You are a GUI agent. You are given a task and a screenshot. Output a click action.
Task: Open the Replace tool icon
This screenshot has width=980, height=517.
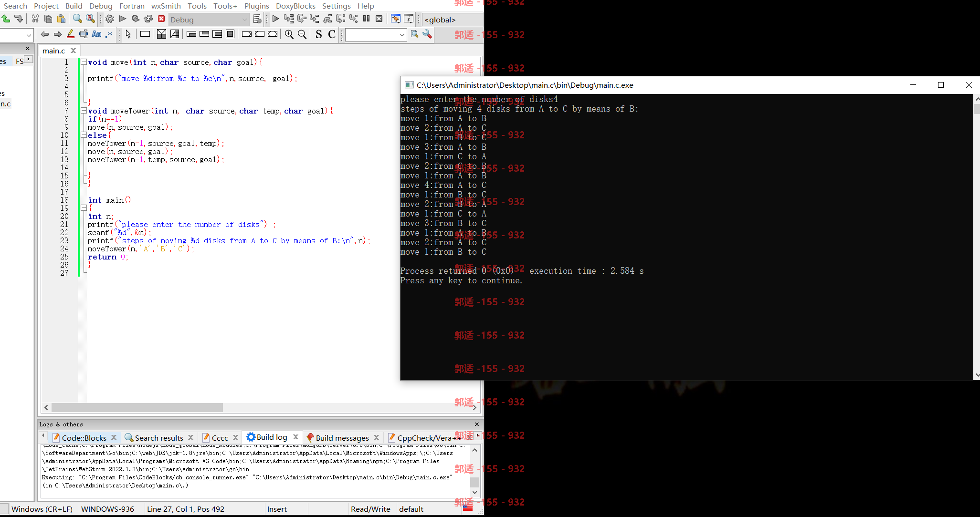90,19
